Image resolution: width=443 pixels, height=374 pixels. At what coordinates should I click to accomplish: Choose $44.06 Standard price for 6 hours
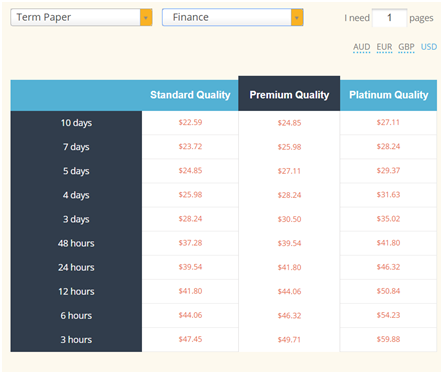click(x=190, y=315)
